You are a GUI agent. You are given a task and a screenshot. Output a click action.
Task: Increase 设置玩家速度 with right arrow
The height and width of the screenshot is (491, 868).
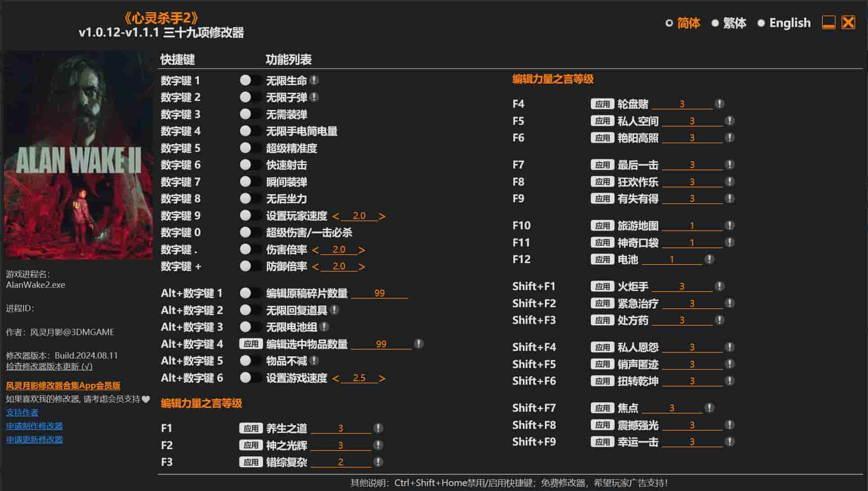(383, 216)
